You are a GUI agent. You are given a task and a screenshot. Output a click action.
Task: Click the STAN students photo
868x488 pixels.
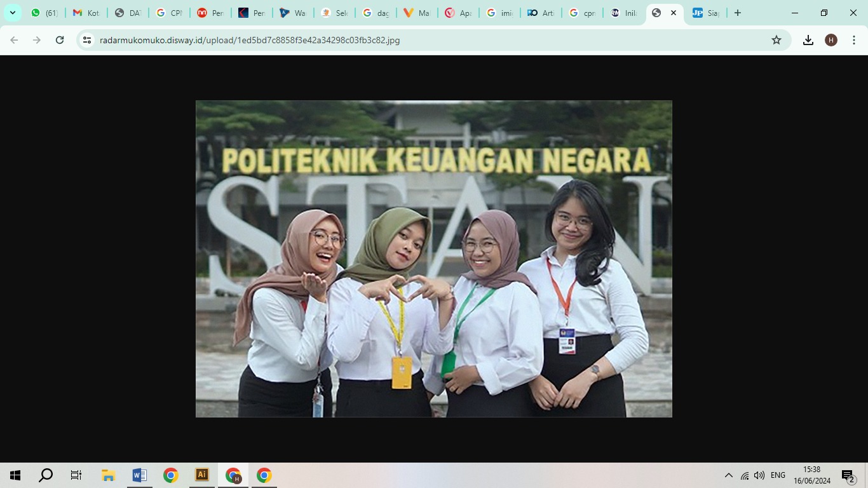pyautogui.click(x=434, y=259)
